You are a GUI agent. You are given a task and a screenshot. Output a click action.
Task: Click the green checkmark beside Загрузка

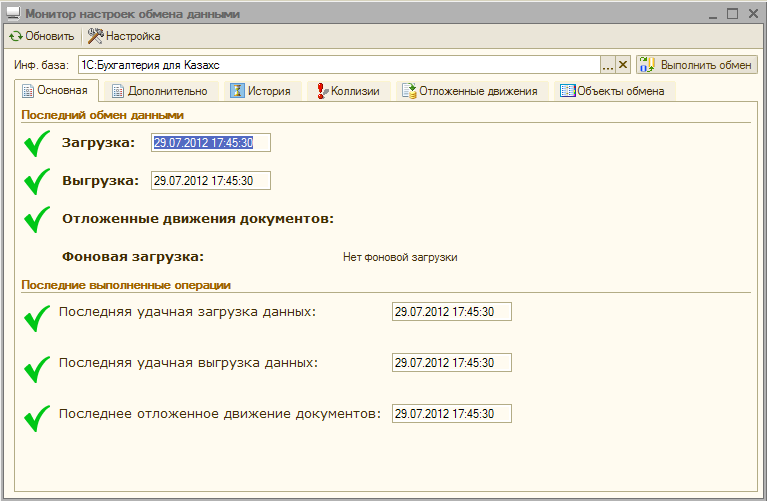click(x=37, y=144)
